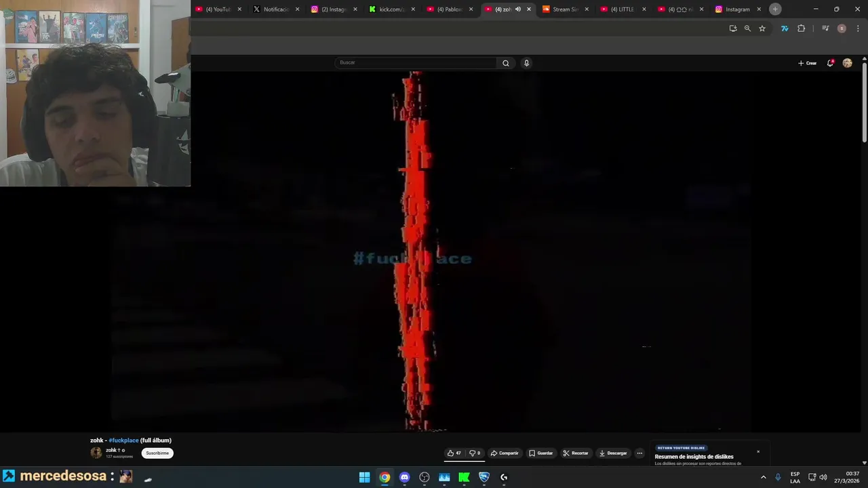Viewport: 868px width, 488px height.
Task: Bookmark this page with the star icon
Action: [762, 28]
